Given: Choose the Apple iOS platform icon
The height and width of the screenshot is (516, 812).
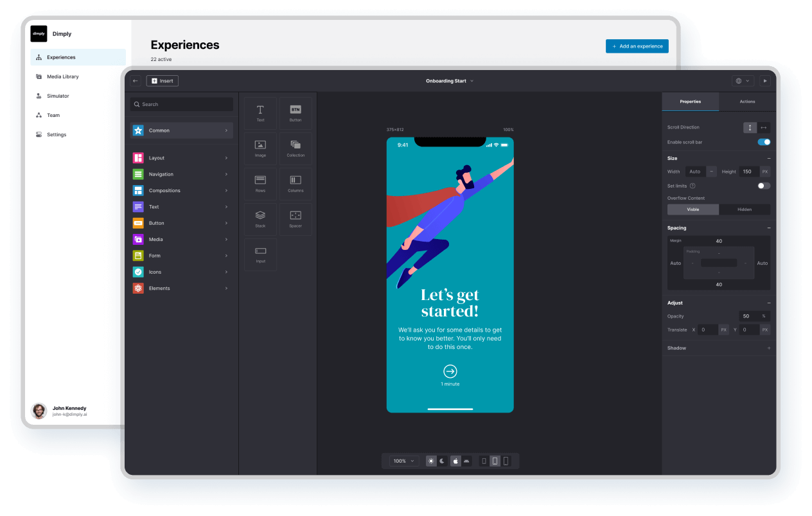Looking at the screenshot, I should click(455, 461).
